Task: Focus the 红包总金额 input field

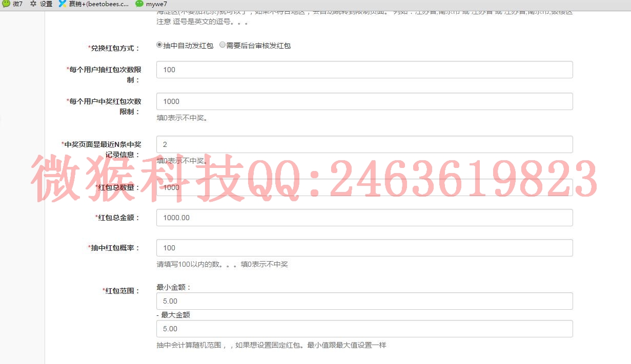Action: point(364,218)
